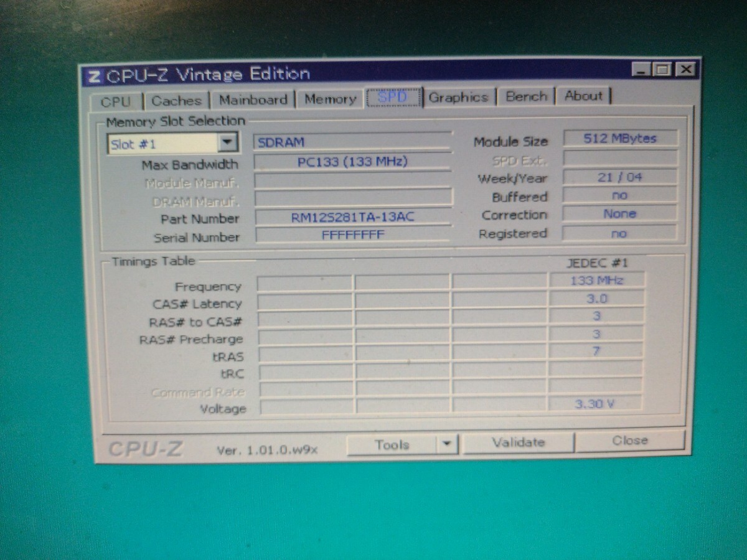Click the empty Module Manuf. field

[353, 181]
